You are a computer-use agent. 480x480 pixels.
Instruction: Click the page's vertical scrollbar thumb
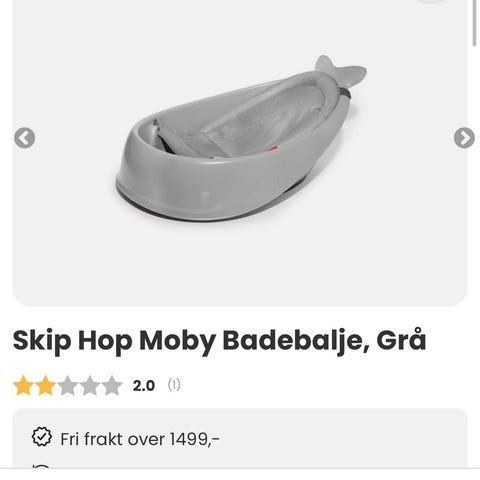[475, 23]
